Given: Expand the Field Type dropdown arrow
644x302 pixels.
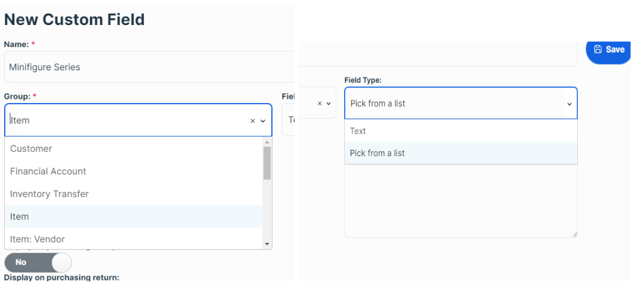Looking at the screenshot, I should (x=569, y=104).
